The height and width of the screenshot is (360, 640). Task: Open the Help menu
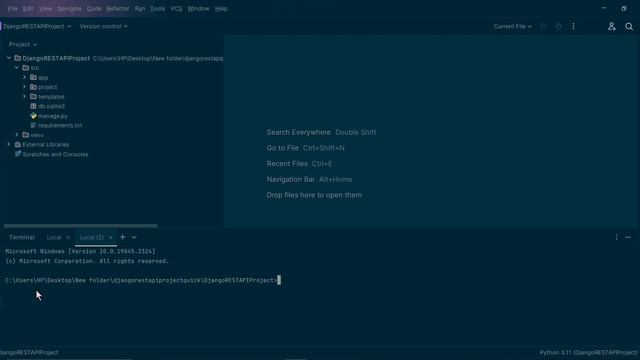(x=221, y=9)
